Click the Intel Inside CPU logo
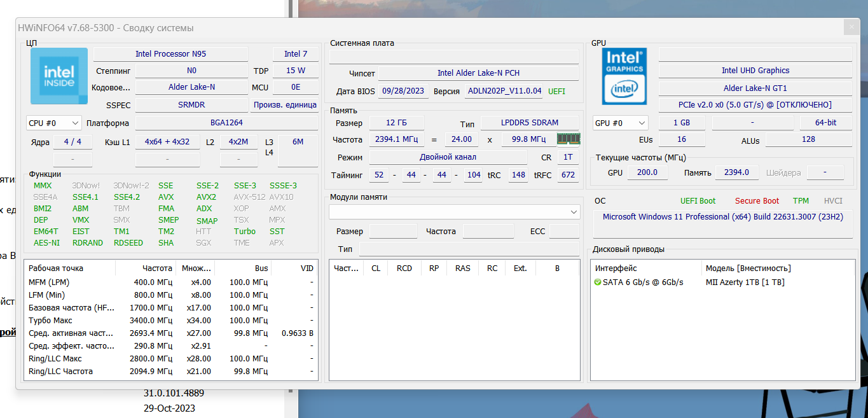Image resolution: width=868 pixels, height=418 pixels. (x=59, y=76)
